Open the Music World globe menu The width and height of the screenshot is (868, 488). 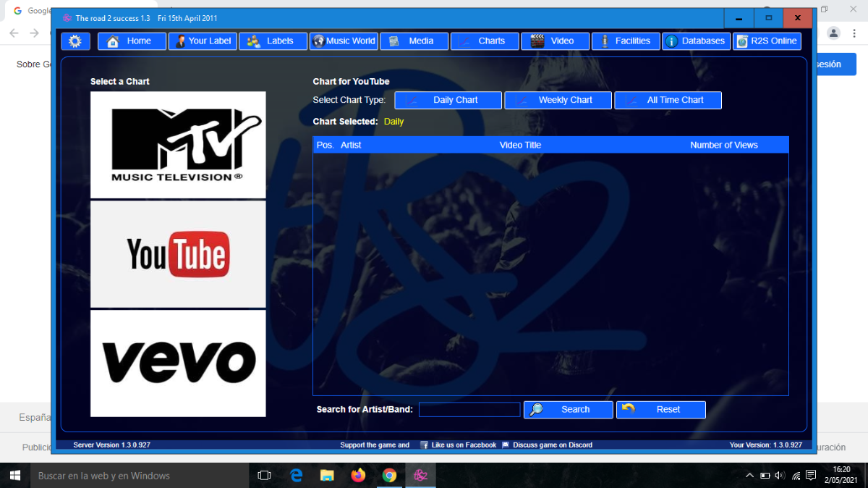pos(344,41)
